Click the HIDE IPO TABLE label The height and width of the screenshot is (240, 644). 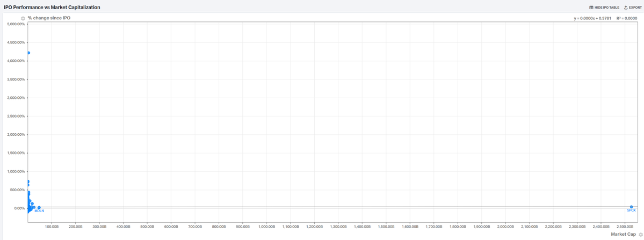click(606, 8)
